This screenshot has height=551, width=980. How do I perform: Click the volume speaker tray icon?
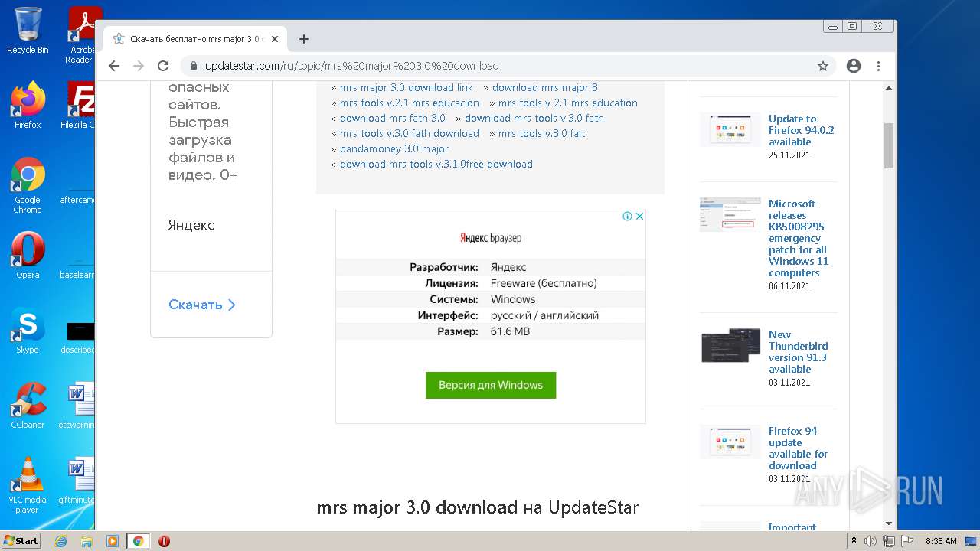pyautogui.click(x=871, y=541)
